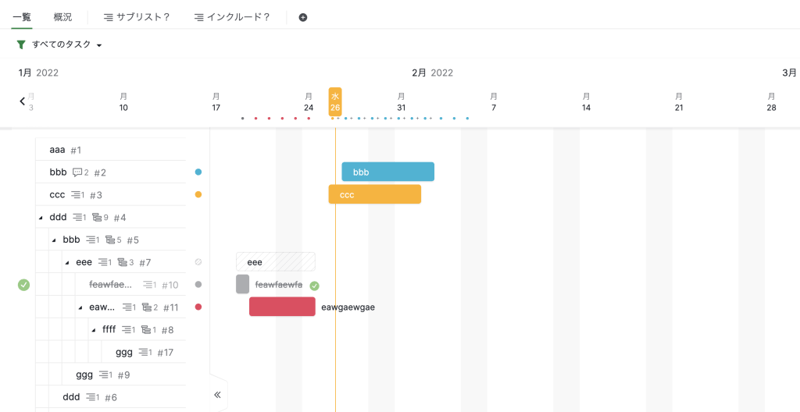Select the red eawgaewgae Gantt bar
The width and height of the screenshot is (800, 412).
tap(282, 307)
